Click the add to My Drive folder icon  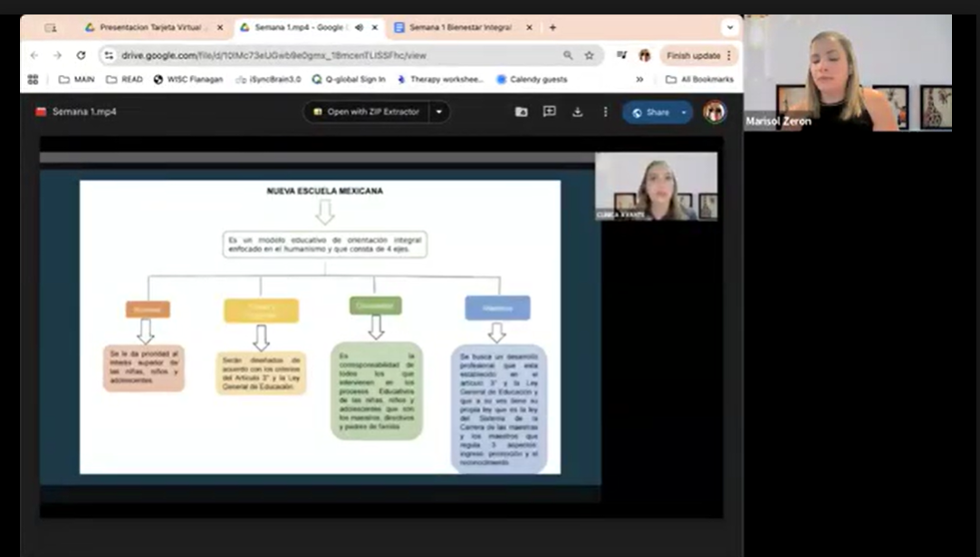click(521, 112)
